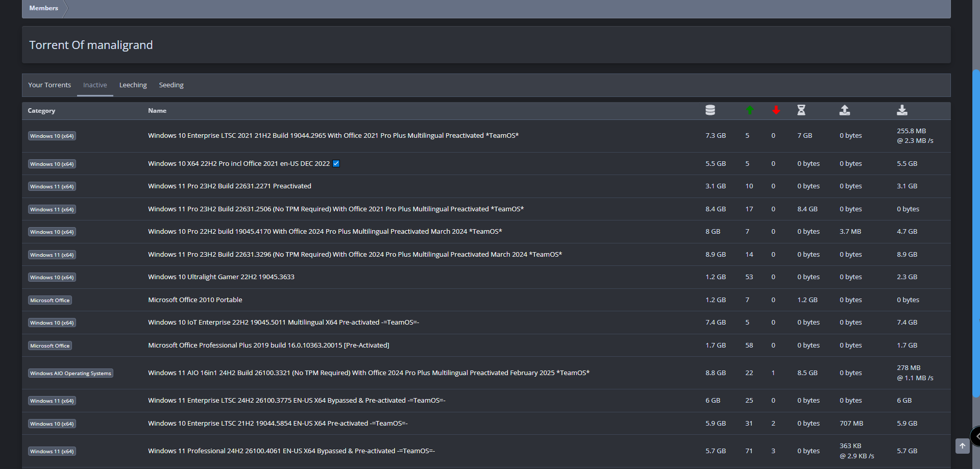Open Windows 10 Ultralight Gamer 22H2 torrent
Viewport: 980px width, 469px height.
(221, 277)
